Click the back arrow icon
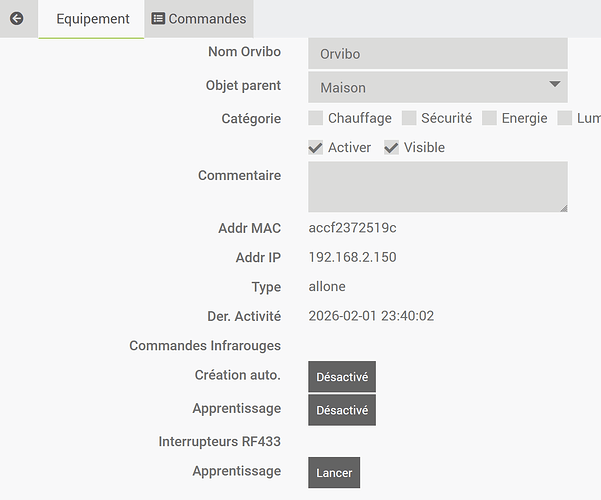 click(x=16, y=18)
